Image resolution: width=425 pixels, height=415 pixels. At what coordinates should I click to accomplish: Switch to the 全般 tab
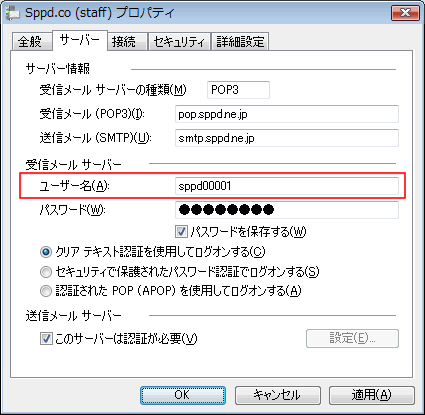[31, 42]
